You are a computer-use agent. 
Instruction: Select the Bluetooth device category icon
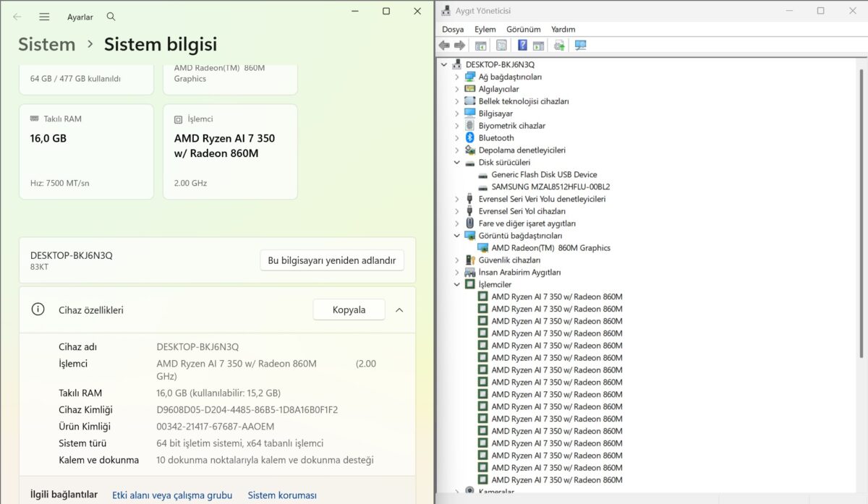[x=470, y=138]
